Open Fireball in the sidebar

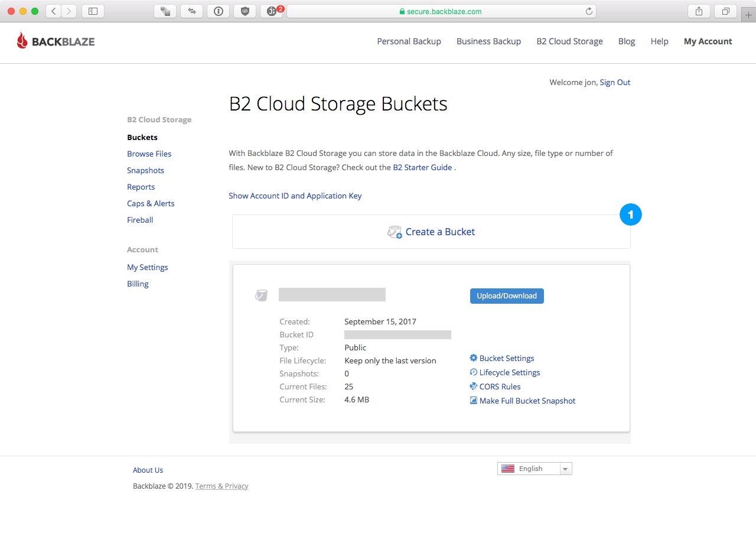coord(140,220)
